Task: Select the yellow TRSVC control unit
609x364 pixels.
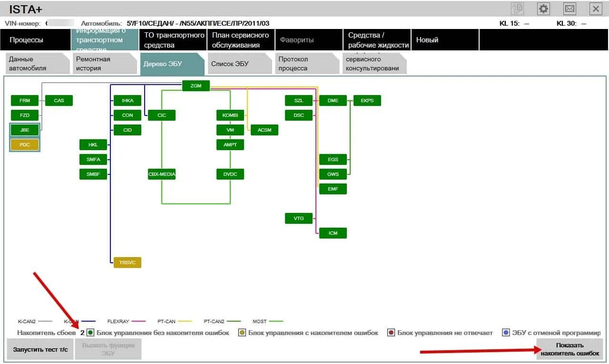Action: pyautogui.click(x=128, y=263)
